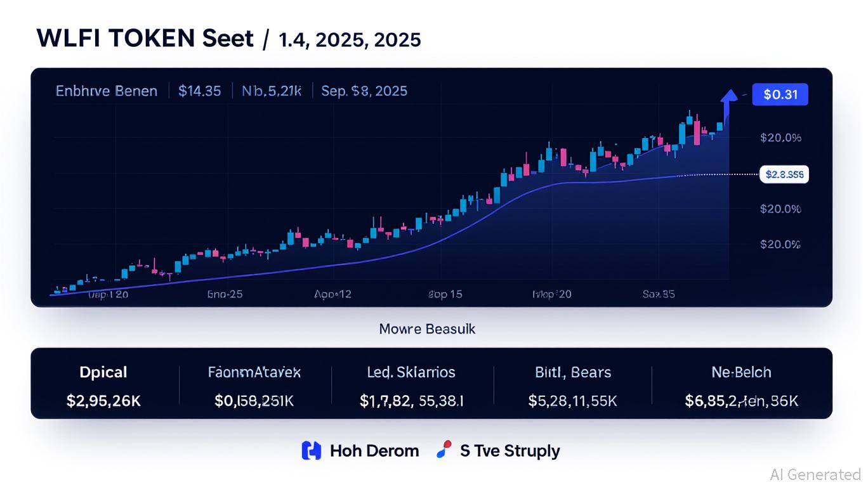The image size is (868, 487).
Task: Click Enbhrve Benen in chart header
Action: click(107, 91)
